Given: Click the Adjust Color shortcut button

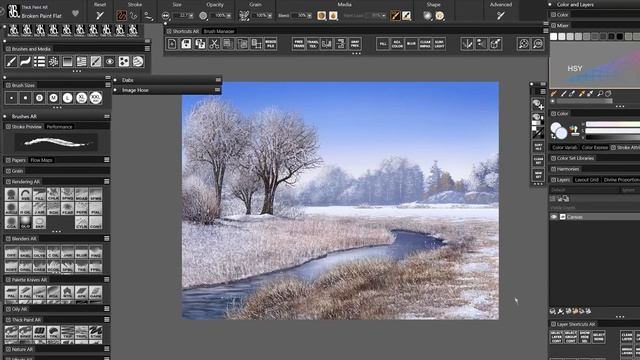Looking at the screenshot, I should tap(397, 44).
